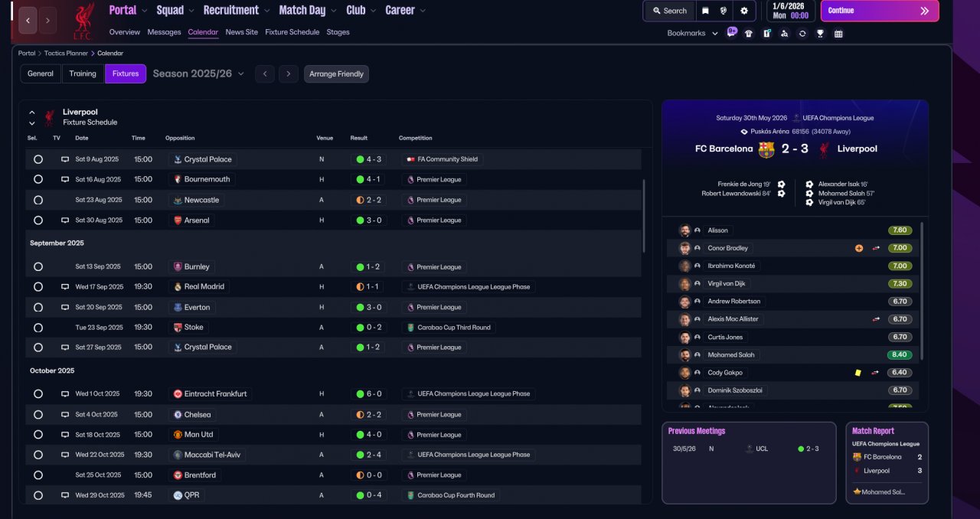
Task: Open the scouting search people icon
Action: click(784, 33)
